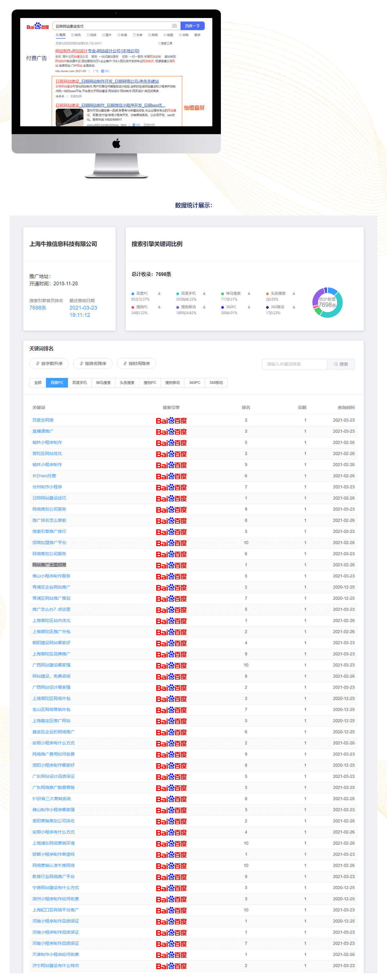Viewport: 387px width, 980px height.
Task: Click the 百度一下 search button
Action: [192, 26]
